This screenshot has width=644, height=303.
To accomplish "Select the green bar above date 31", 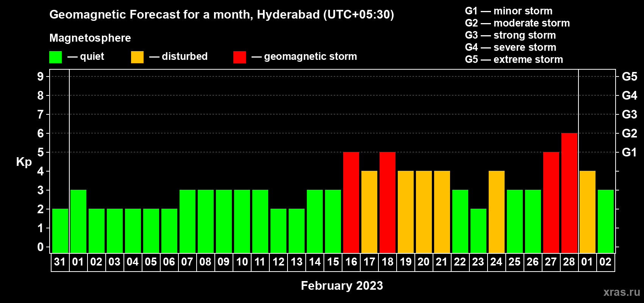I will click(60, 231).
